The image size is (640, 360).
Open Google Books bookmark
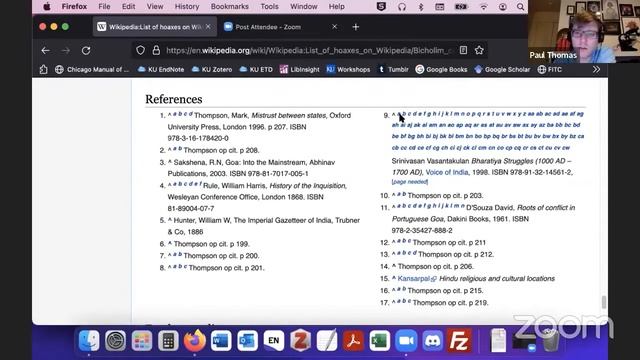[x=441, y=69]
